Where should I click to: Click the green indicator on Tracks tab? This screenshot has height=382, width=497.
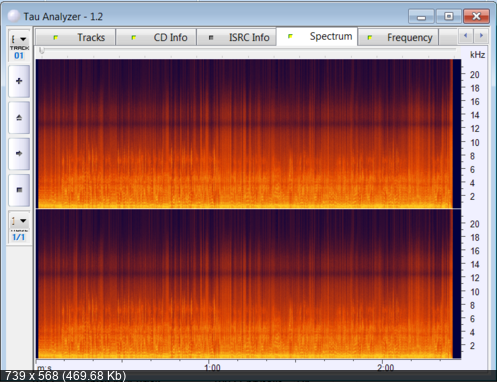56,38
